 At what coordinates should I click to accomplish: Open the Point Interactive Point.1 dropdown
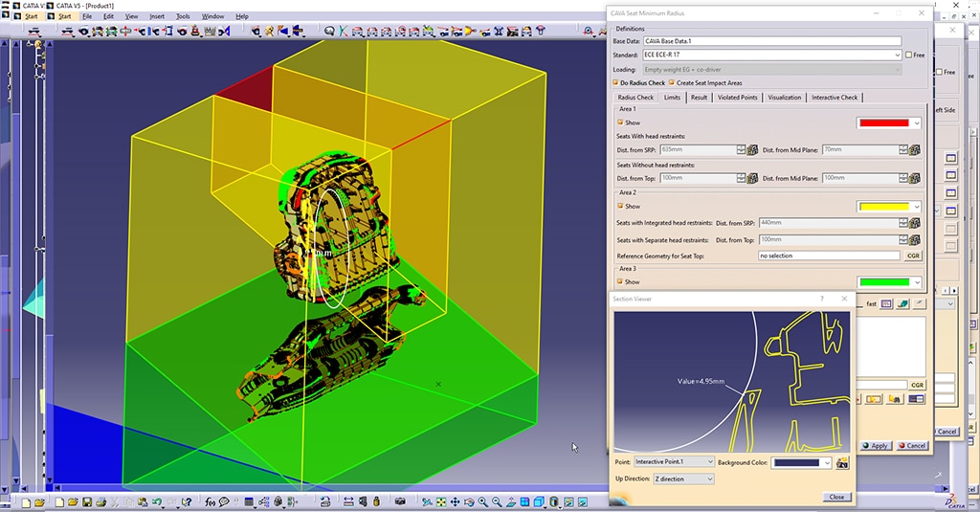point(710,462)
